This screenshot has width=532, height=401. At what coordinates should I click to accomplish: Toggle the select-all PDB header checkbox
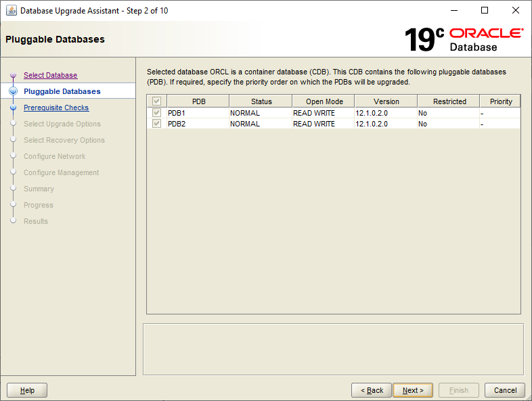tap(156, 101)
